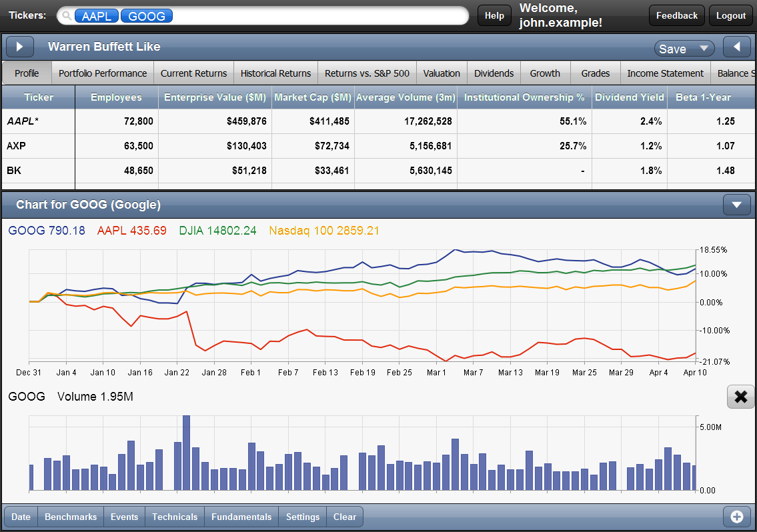Click the play arrow button beside Warren Buffett Like
This screenshot has width=757, height=532.
(x=20, y=47)
